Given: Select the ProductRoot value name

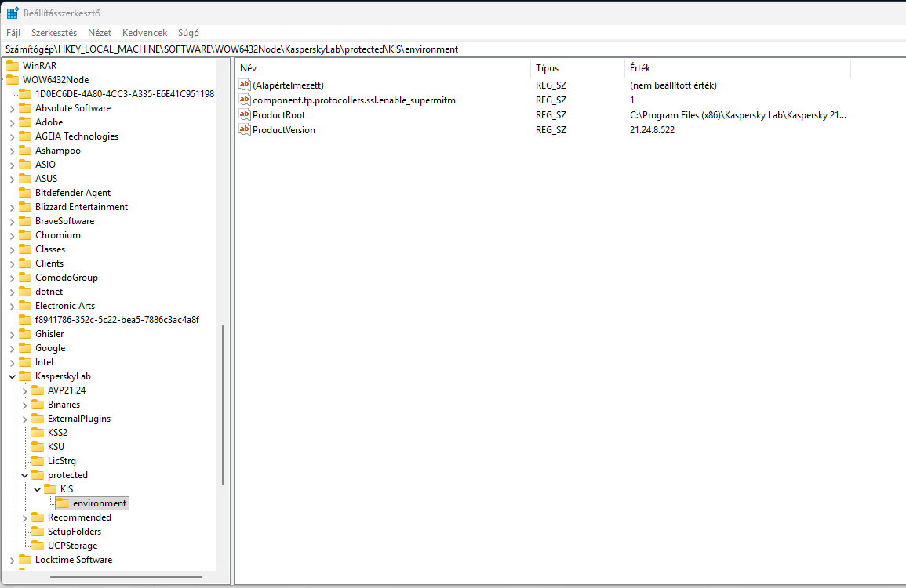Looking at the screenshot, I should click(x=278, y=115).
